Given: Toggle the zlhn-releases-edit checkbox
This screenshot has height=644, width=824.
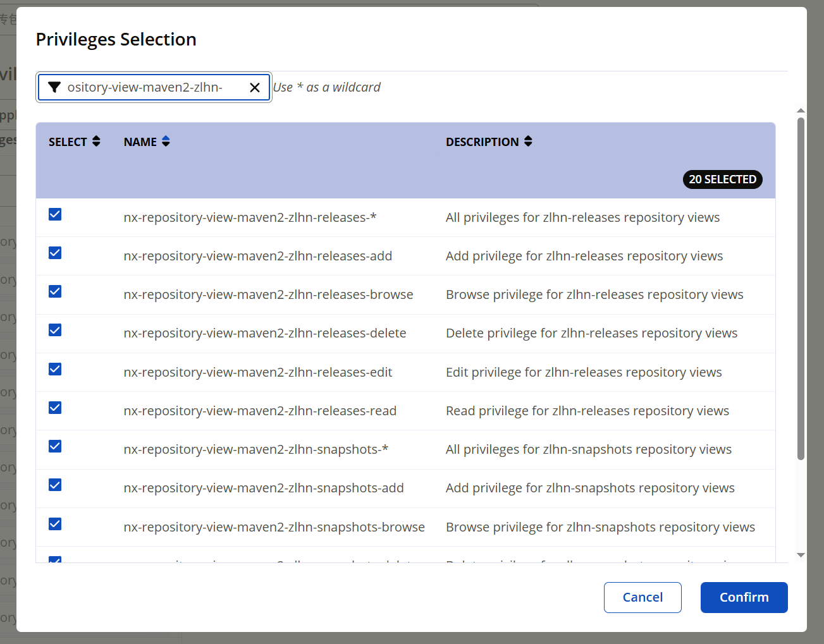Looking at the screenshot, I should click(55, 370).
